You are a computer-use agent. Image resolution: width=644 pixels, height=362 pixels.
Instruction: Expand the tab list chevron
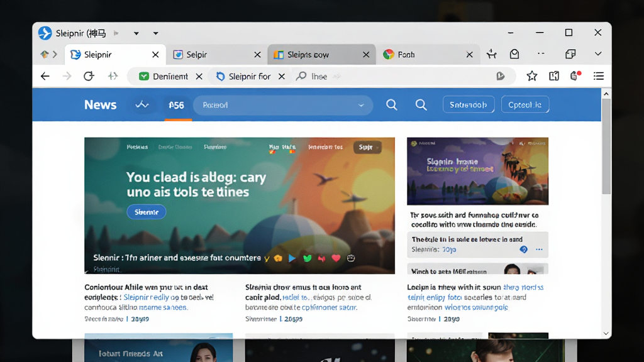[x=598, y=54]
